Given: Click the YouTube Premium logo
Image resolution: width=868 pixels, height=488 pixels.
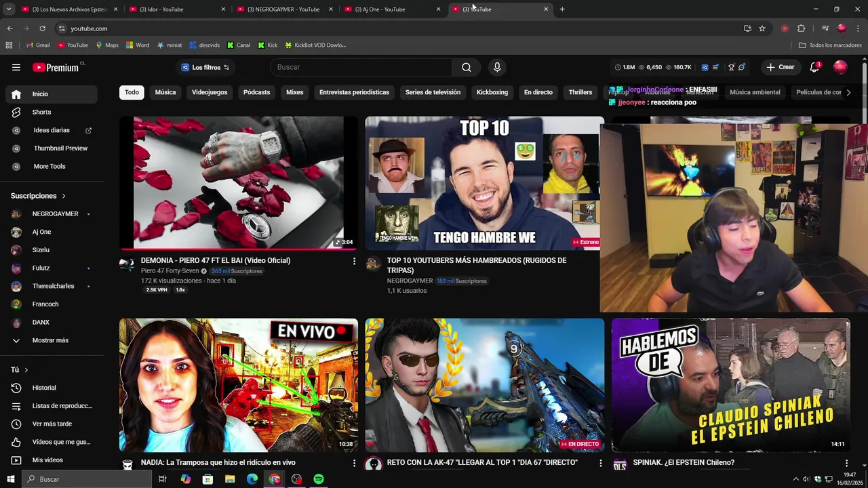Looking at the screenshot, I should [x=57, y=67].
